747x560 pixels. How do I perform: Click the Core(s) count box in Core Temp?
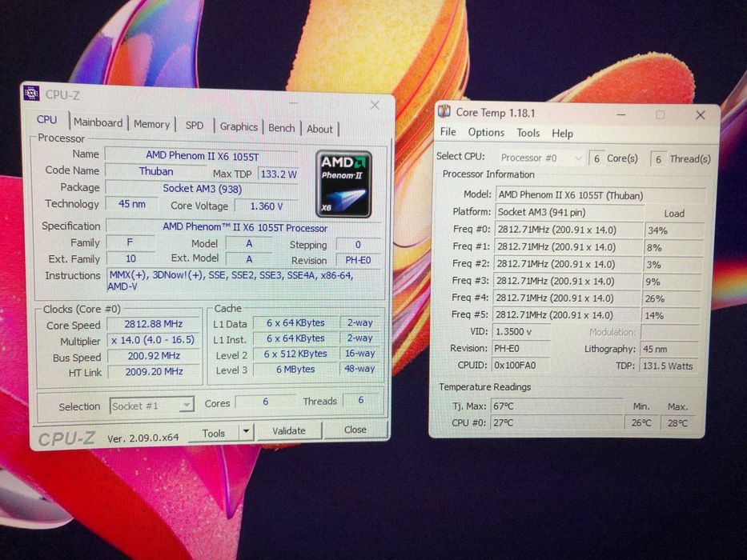(596, 158)
